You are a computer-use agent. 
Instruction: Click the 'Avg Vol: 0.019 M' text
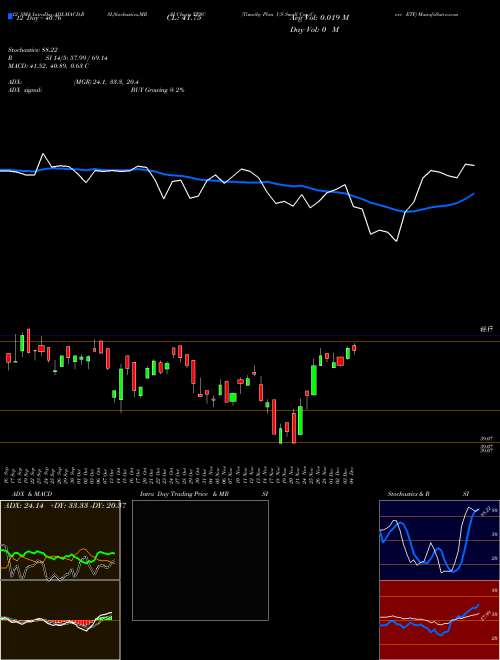pyautogui.click(x=319, y=18)
